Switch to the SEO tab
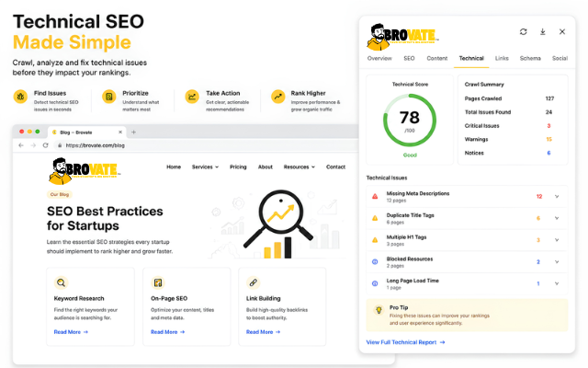Screen dimensions: 588x368 pyautogui.click(x=409, y=58)
